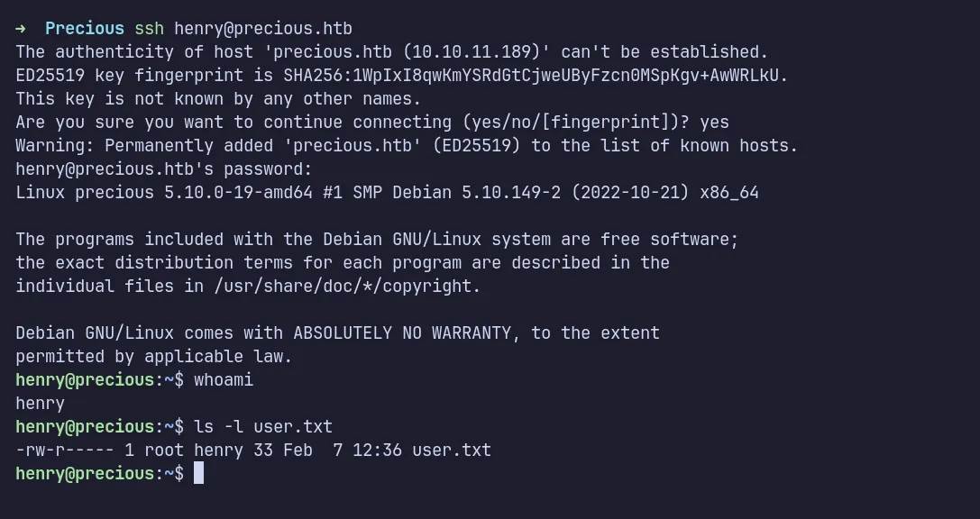Click the block cursor at the prompt
This screenshot has width=980, height=519.
(x=199, y=473)
